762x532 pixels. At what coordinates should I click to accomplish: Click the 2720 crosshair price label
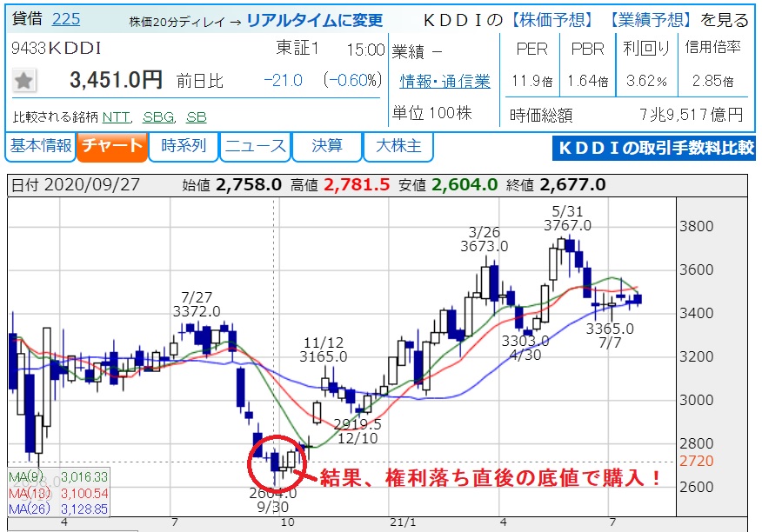tap(697, 461)
